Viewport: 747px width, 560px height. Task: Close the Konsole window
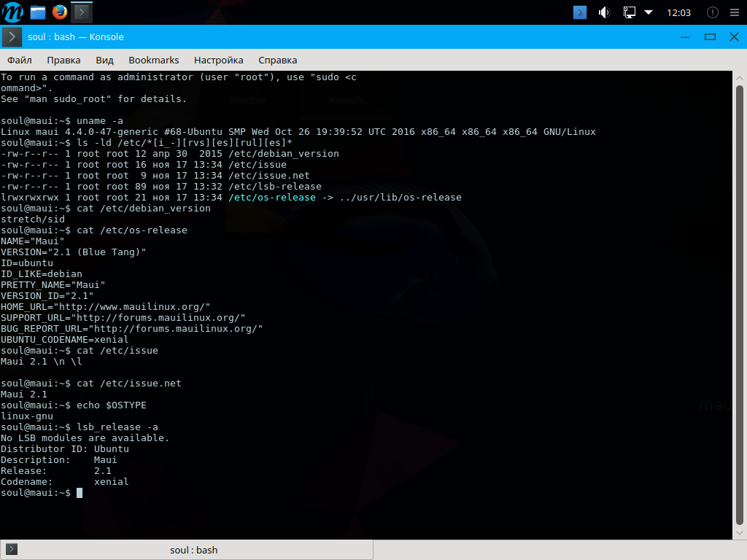click(734, 36)
